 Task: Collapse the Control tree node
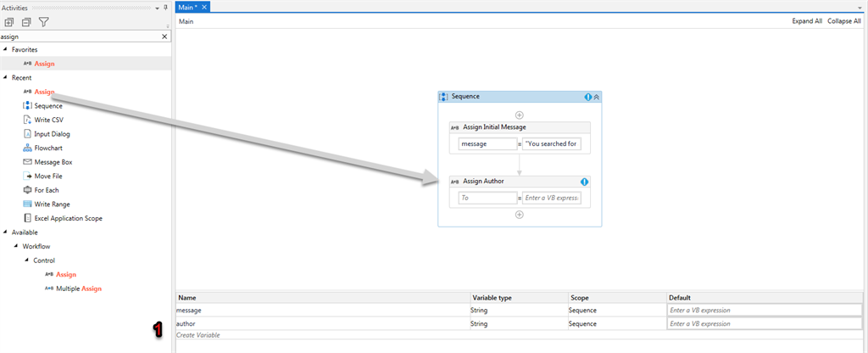click(x=27, y=260)
